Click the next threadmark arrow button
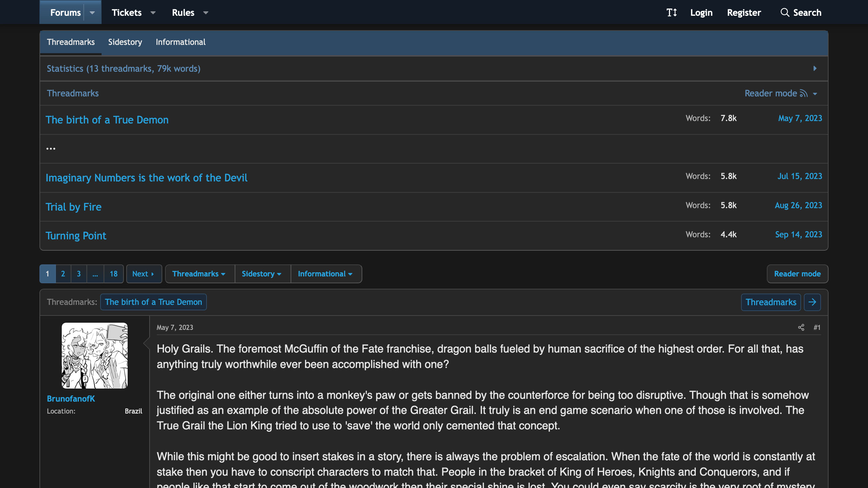This screenshot has height=488, width=868. (812, 302)
